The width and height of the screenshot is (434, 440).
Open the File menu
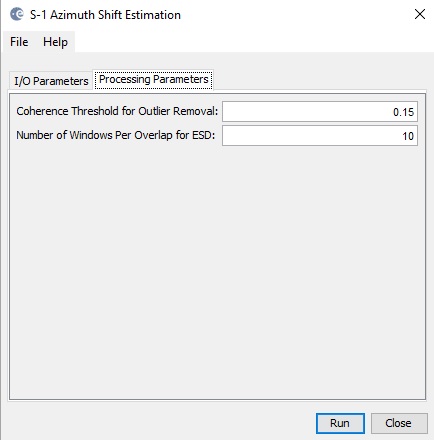pos(19,42)
